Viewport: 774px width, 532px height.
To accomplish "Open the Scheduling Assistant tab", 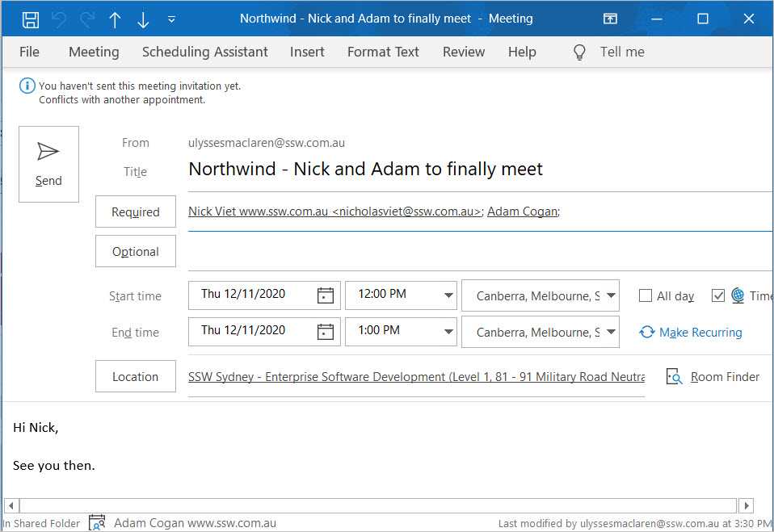I will (204, 52).
